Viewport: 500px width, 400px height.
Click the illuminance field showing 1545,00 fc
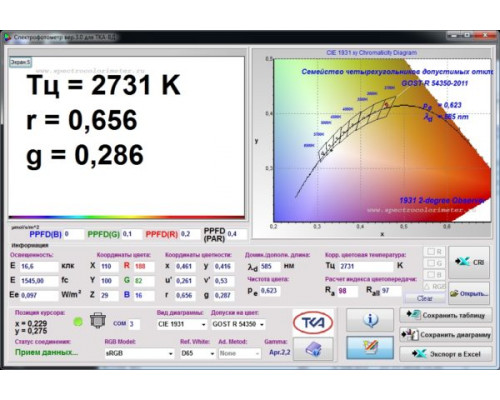[39, 281]
